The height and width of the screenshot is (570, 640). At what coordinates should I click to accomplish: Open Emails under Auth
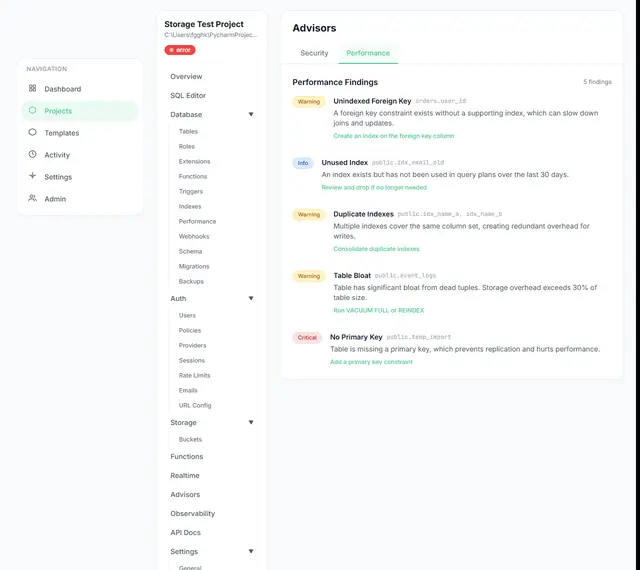click(x=188, y=390)
